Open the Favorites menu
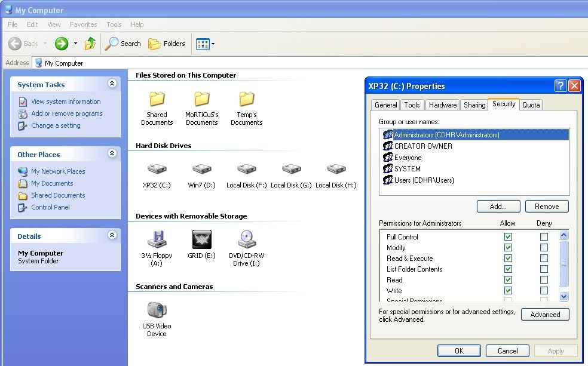The image size is (588, 366). tap(83, 24)
